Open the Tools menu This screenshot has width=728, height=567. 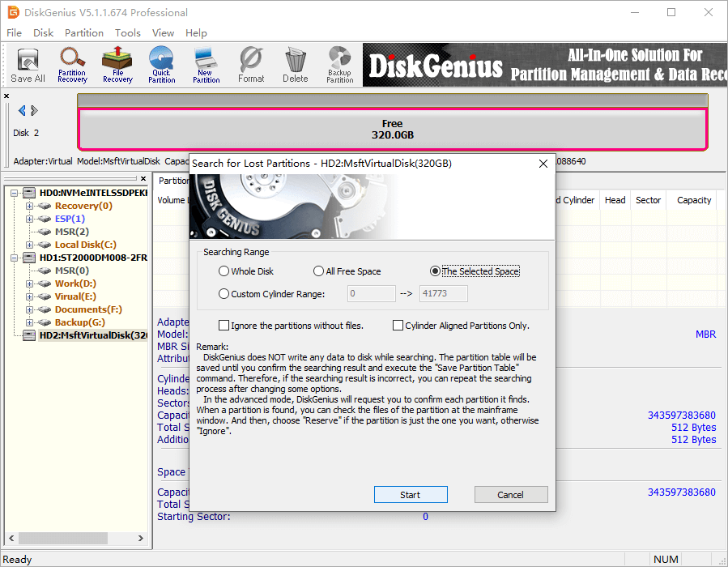pyautogui.click(x=127, y=32)
